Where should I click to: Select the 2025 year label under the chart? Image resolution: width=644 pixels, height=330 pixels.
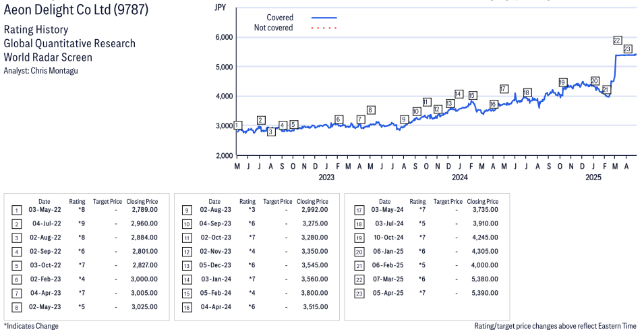[x=593, y=177]
